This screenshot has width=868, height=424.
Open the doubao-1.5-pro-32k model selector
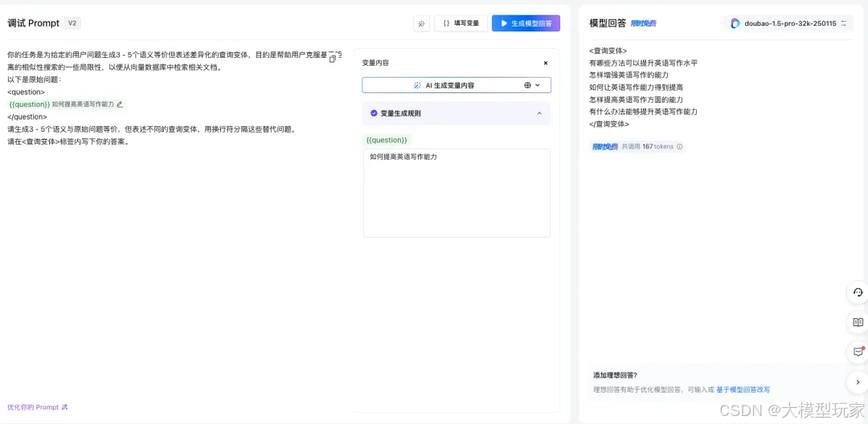click(788, 23)
